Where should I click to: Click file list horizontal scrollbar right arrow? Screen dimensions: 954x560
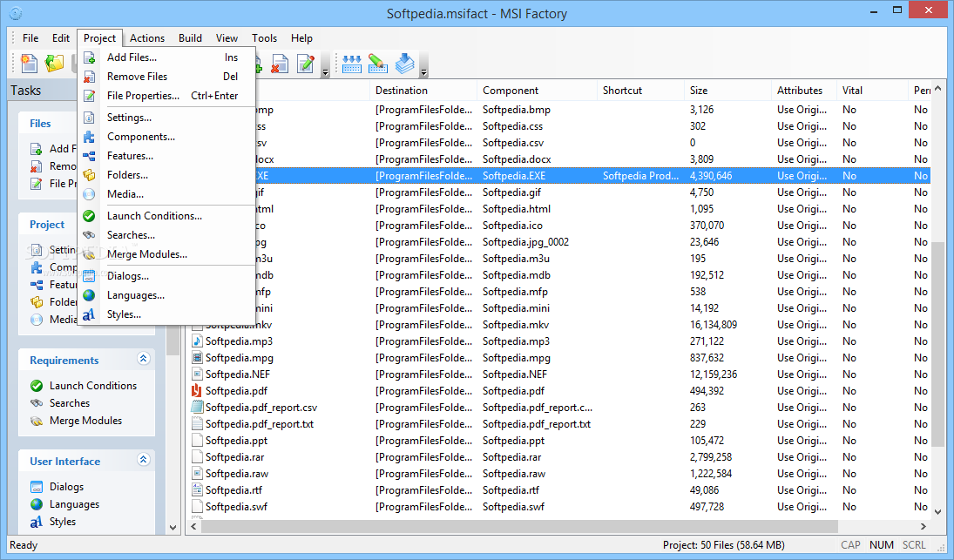tap(923, 527)
